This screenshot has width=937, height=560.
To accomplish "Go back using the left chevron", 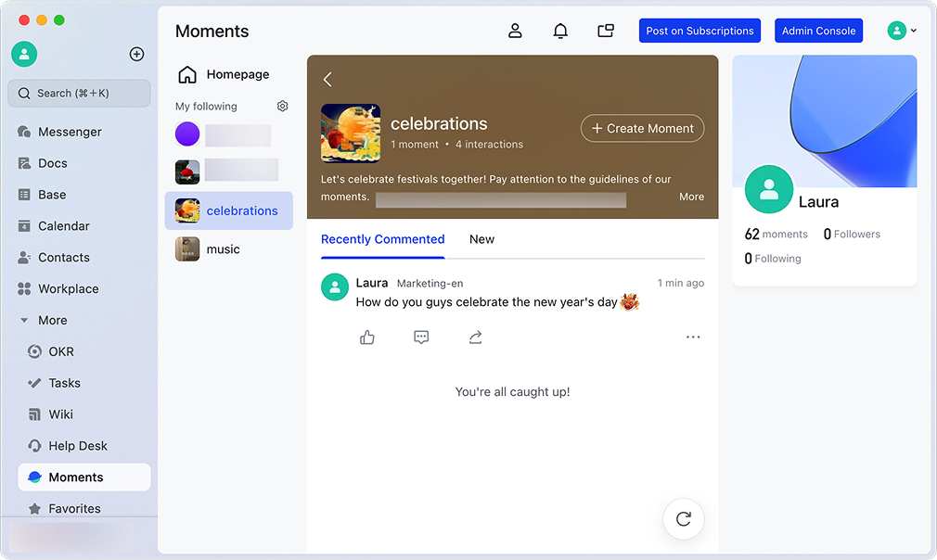I will coord(327,80).
